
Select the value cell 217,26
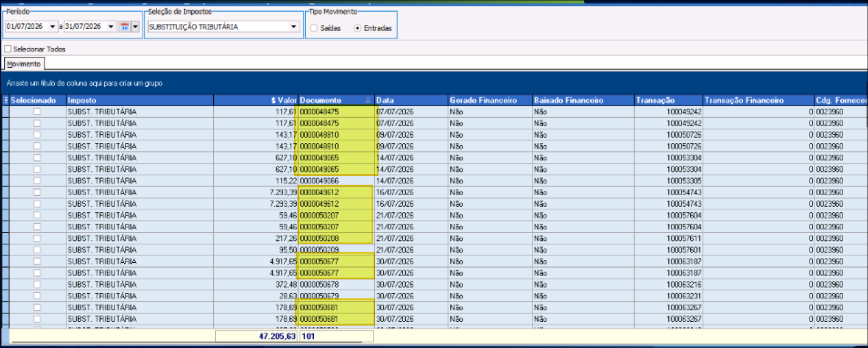pos(256,238)
